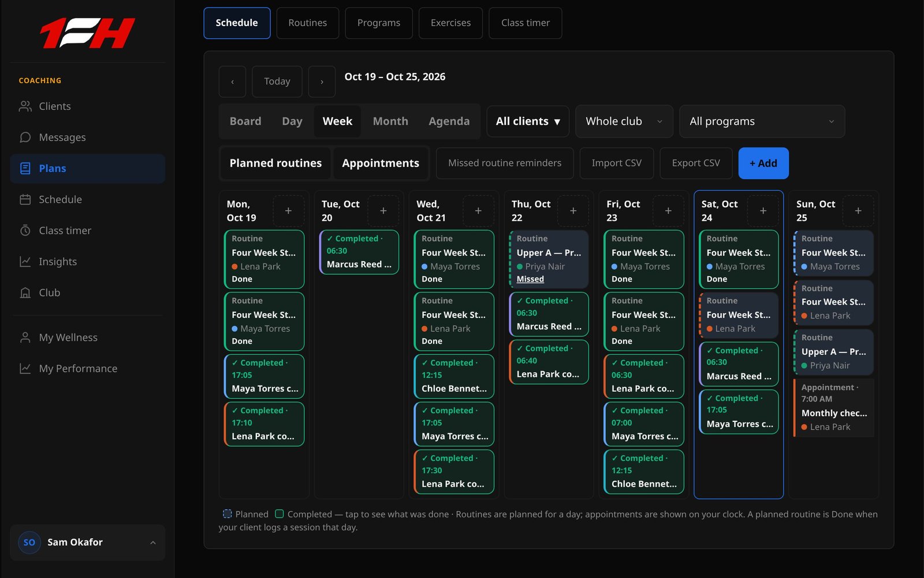This screenshot has width=924, height=578.
Task: Switch to the Programs tab
Action: click(379, 23)
